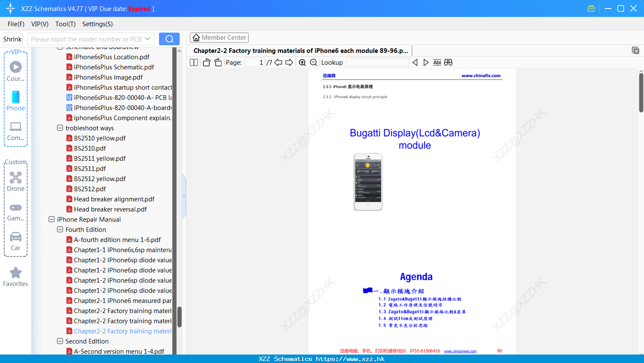644x363 pixels.
Task: Select the highlighted Chapter2-2 Factory training item
Action: coord(119,331)
